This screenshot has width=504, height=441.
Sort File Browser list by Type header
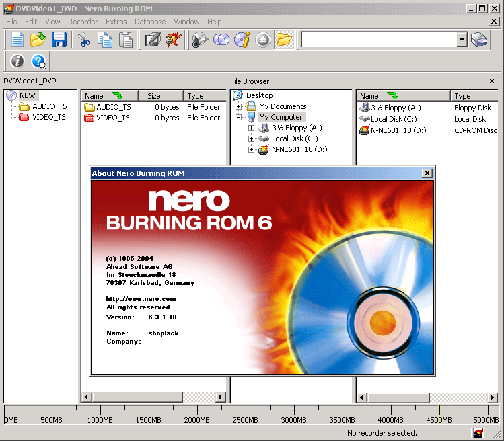pos(474,96)
